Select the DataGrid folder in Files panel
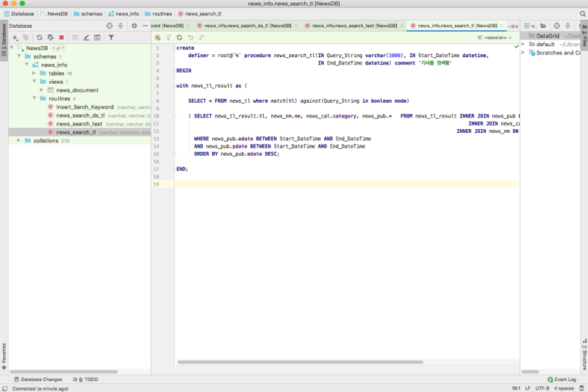588x392 pixels. (x=548, y=36)
